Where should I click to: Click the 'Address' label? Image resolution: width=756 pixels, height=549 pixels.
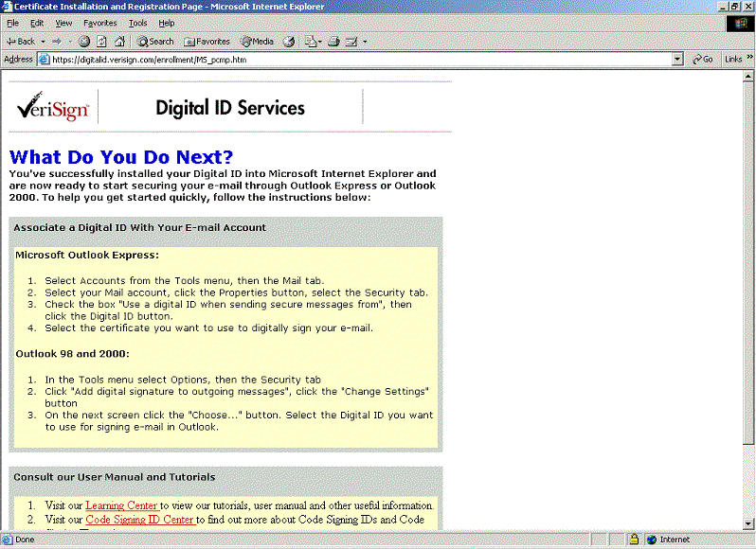coord(18,60)
